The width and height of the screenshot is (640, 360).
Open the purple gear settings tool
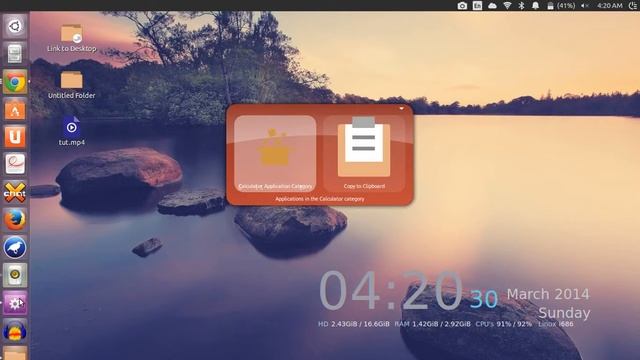tap(15, 303)
